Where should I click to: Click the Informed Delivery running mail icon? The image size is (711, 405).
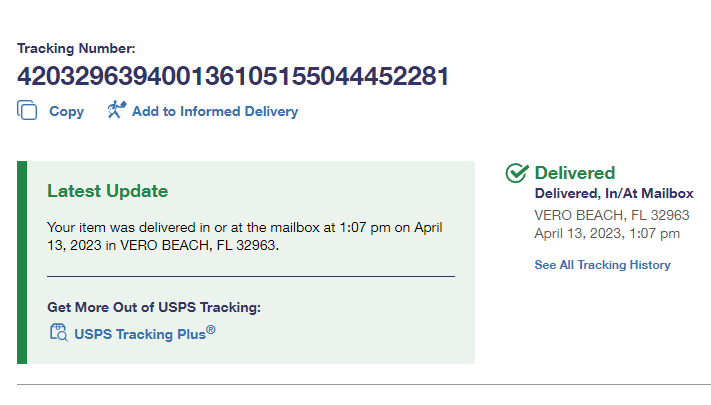(x=117, y=111)
